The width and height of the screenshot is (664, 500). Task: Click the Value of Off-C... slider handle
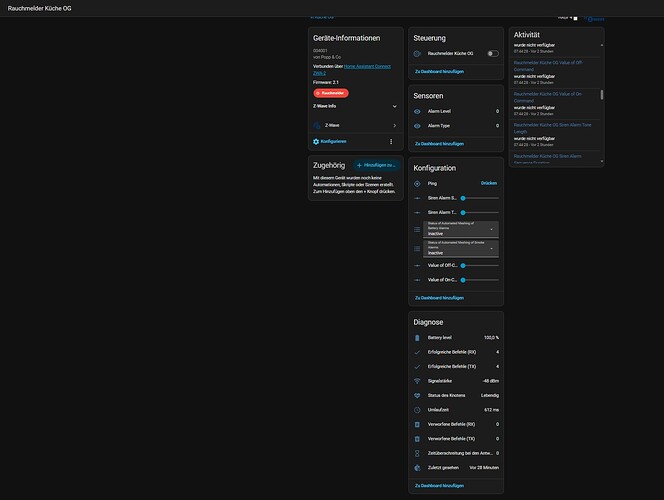point(463,265)
